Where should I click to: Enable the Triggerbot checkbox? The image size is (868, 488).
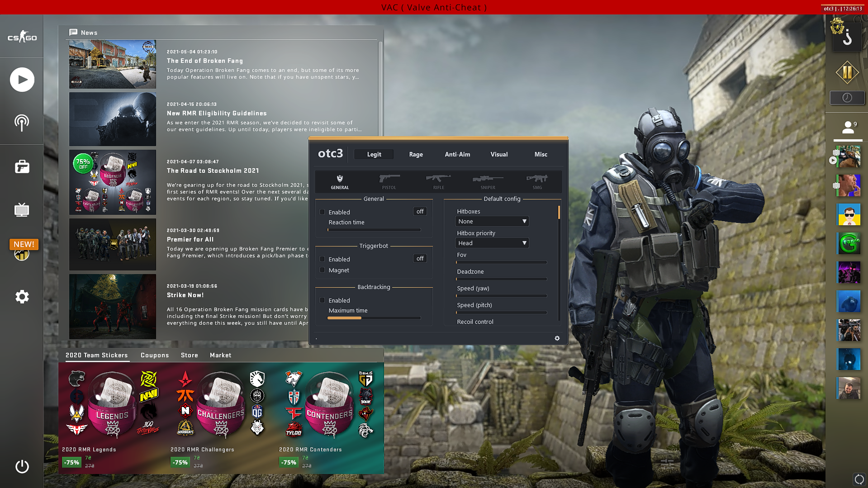point(322,259)
